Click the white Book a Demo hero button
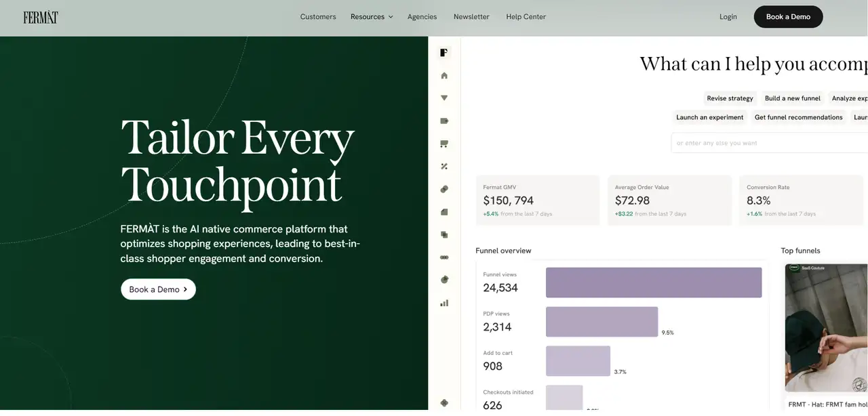The image size is (868, 416). coord(158,289)
